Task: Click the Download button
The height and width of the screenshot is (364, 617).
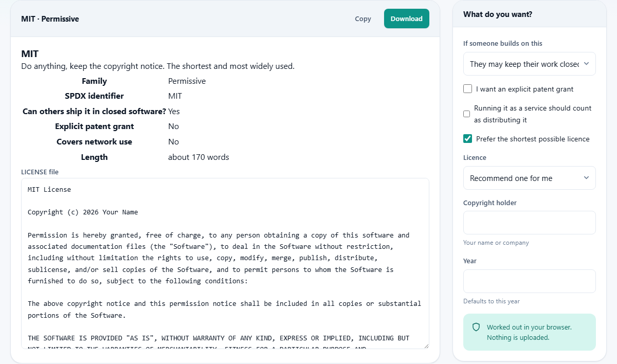Action: 406,19
